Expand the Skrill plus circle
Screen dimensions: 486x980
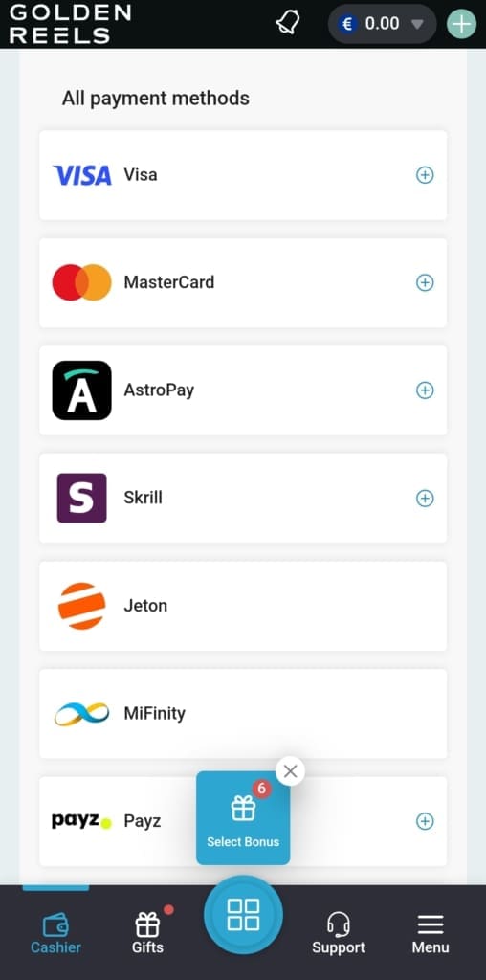click(425, 498)
